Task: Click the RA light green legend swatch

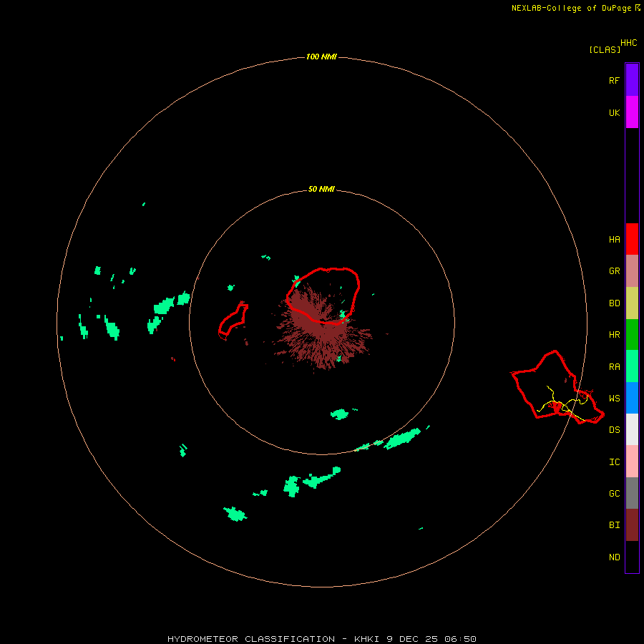Action: (x=632, y=366)
